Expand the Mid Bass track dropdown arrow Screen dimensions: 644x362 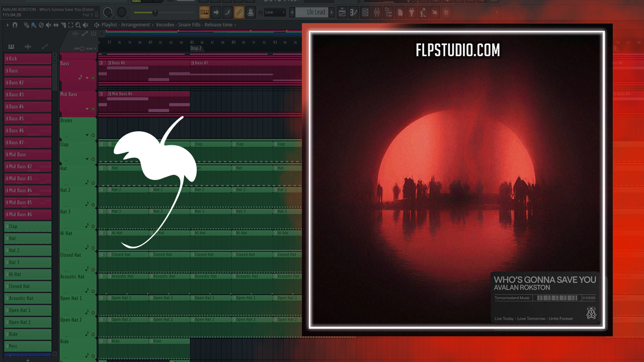[88, 109]
